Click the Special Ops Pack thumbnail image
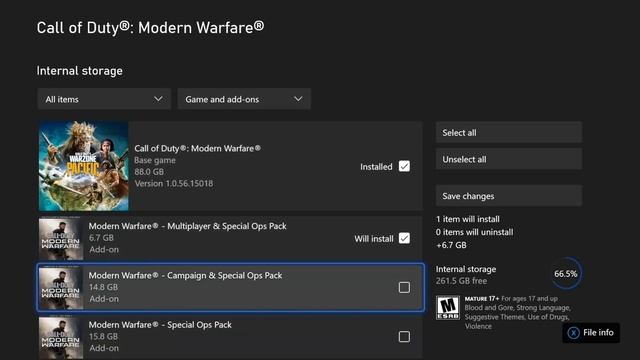 tap(61, 337)
